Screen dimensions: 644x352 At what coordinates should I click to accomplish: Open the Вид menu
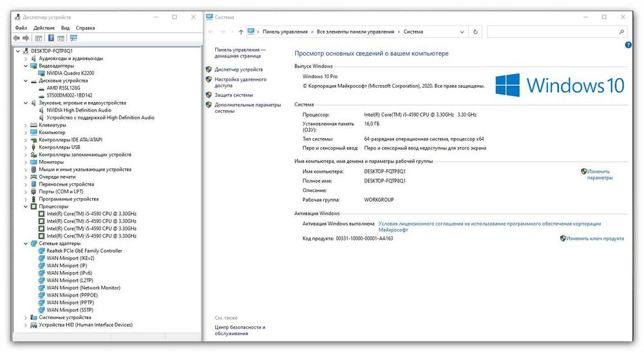65,28
